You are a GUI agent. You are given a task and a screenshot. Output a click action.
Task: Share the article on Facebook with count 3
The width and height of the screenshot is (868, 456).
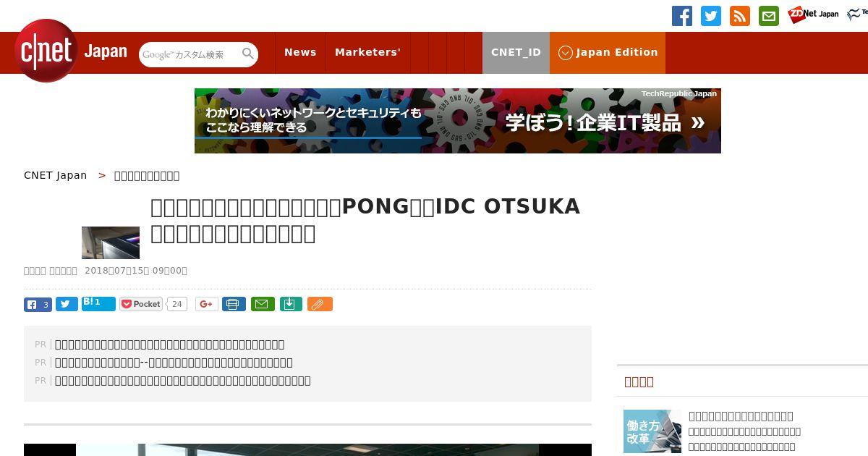38,305
